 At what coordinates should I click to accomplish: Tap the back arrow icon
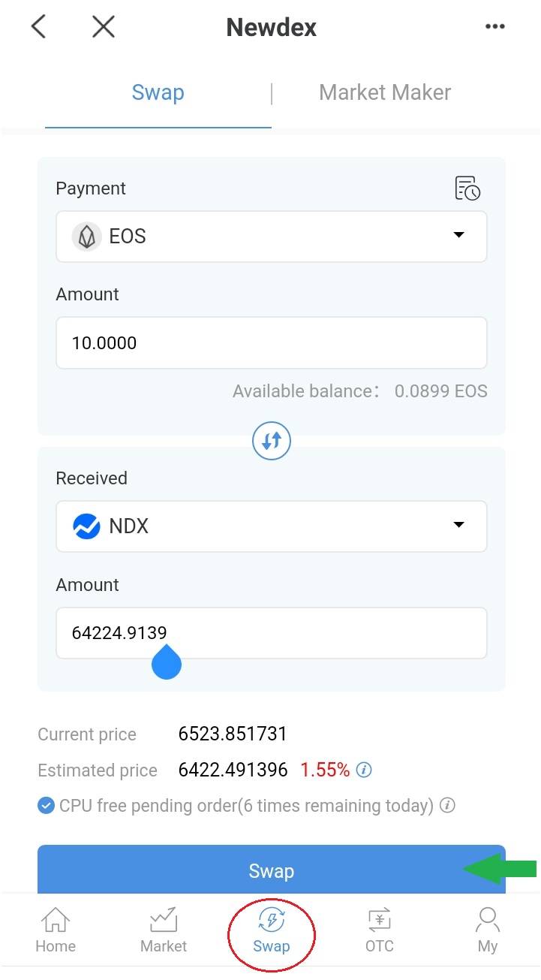point(38,28)
